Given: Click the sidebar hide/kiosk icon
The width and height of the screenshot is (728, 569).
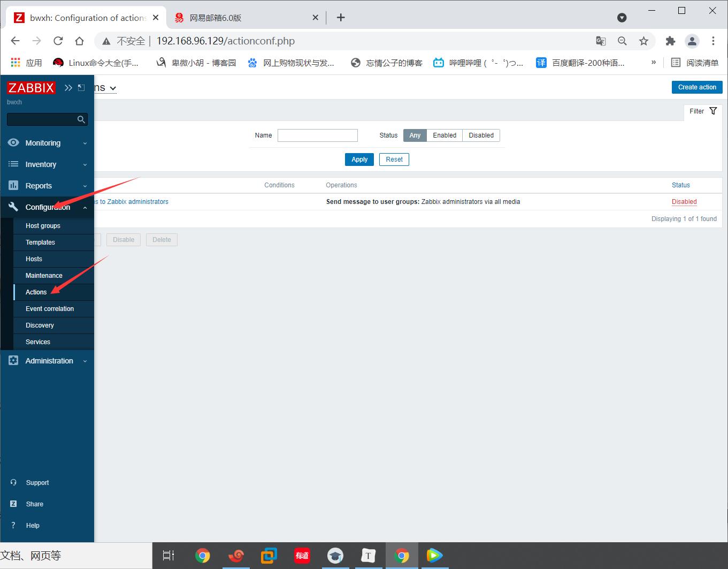Looking at the screenshot, I should pyautogui.click(x=81, y=87).
